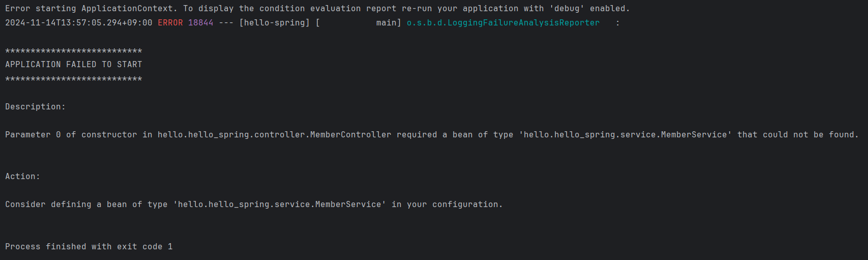Image resolution: width=868 pixels, height=260 pixels.
Task: Click the 'Action:' label
Action: pos(22,177)
